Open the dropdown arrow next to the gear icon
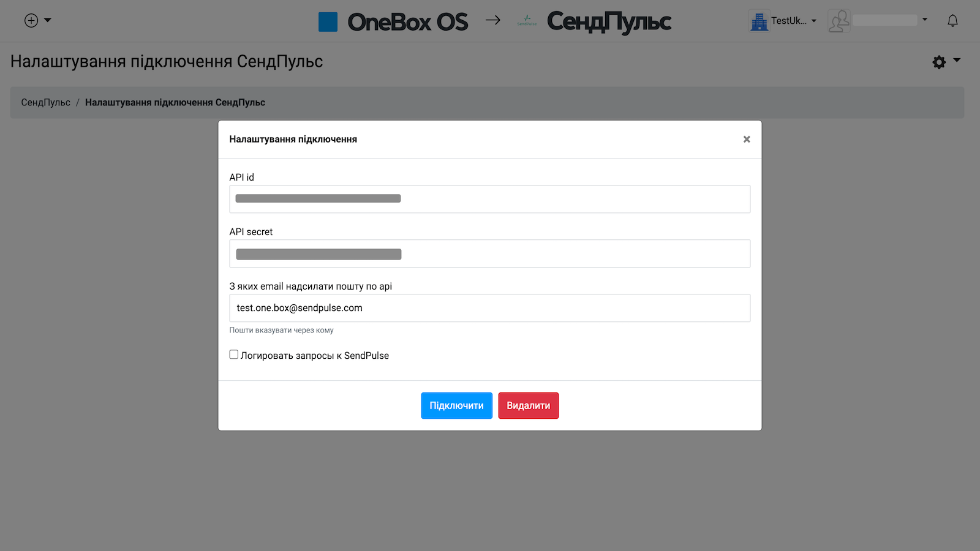 click(x=956, y=62)
